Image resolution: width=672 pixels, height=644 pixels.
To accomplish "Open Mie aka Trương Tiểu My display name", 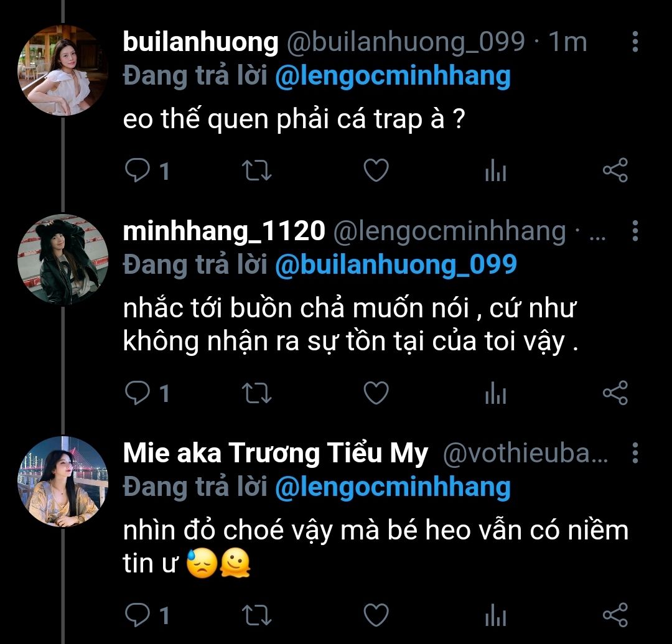I will click(276, 454).
